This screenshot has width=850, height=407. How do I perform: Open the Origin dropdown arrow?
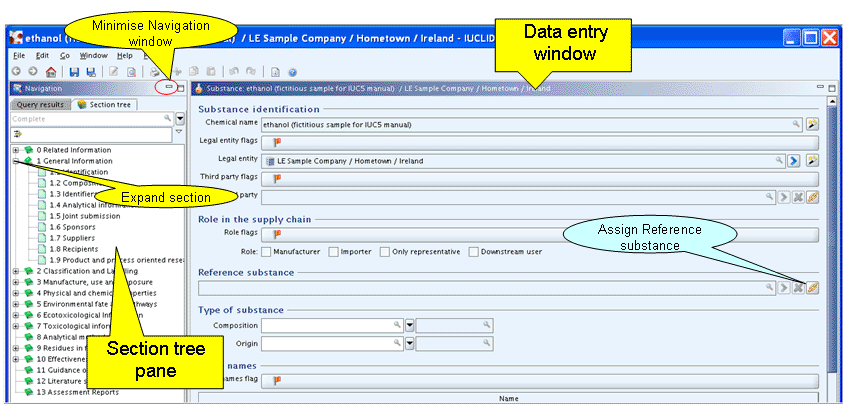(x=410, y=343)
